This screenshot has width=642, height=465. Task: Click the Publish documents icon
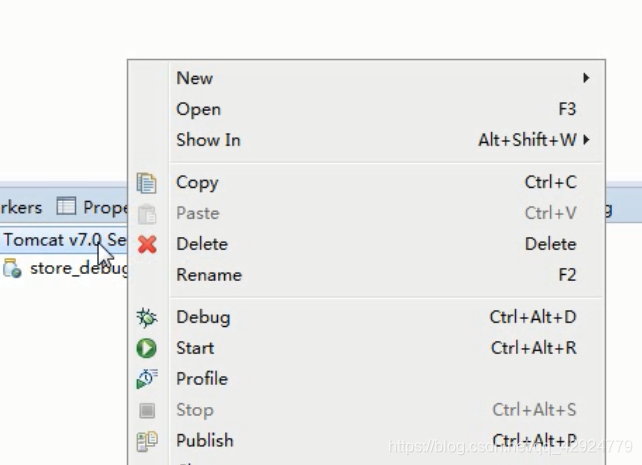[147, 441]
